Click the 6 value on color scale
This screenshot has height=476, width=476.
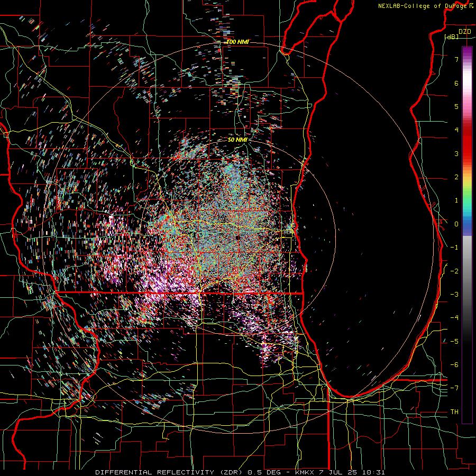(456, 83)
